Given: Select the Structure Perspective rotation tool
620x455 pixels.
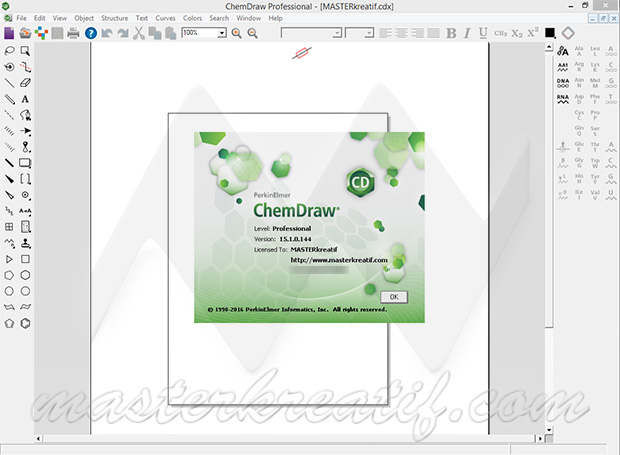Looking at the screenshot, I should 9,67.
